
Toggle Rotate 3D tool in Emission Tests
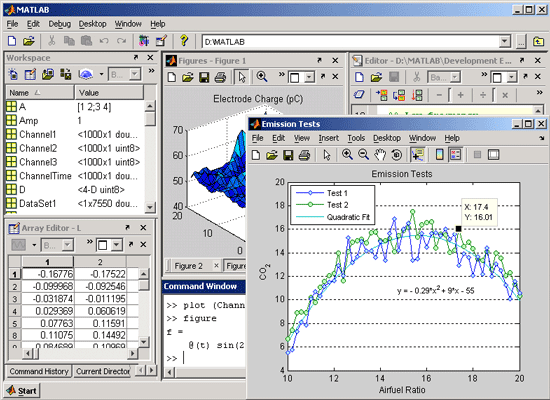click(396, 155)
